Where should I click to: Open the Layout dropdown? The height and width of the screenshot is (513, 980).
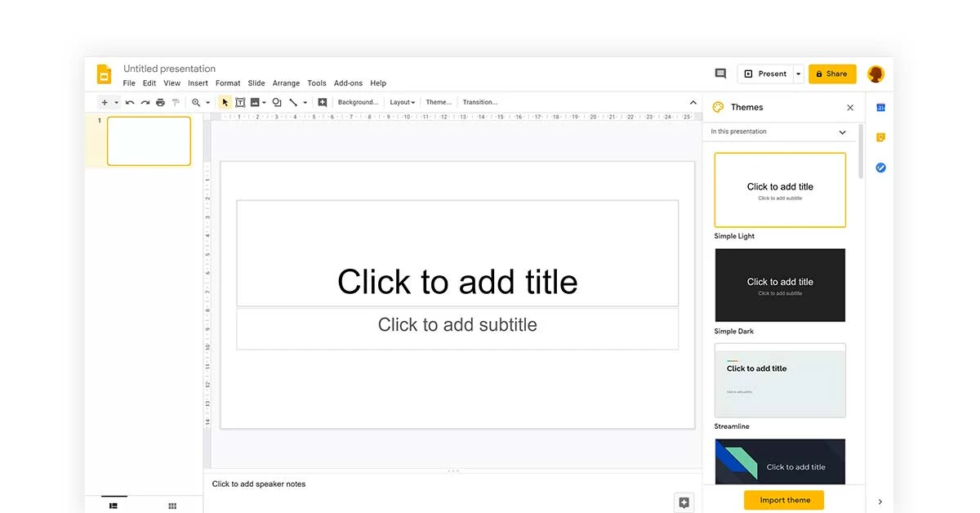pos(402,102)
